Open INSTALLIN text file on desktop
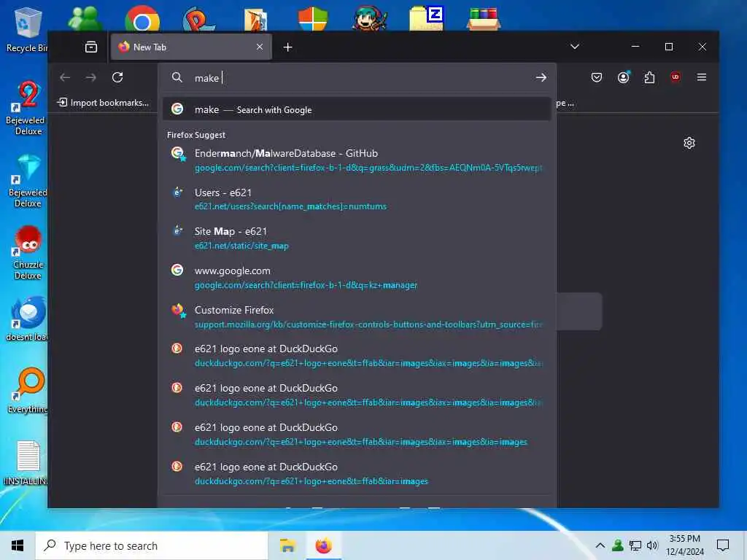This screenshot has width=747, height=560. point(27,463)
